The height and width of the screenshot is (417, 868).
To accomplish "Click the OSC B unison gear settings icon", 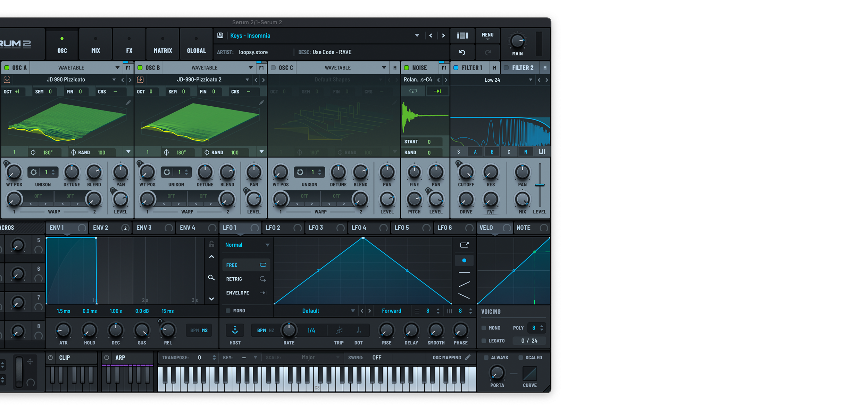I will (x=167, y=172).
